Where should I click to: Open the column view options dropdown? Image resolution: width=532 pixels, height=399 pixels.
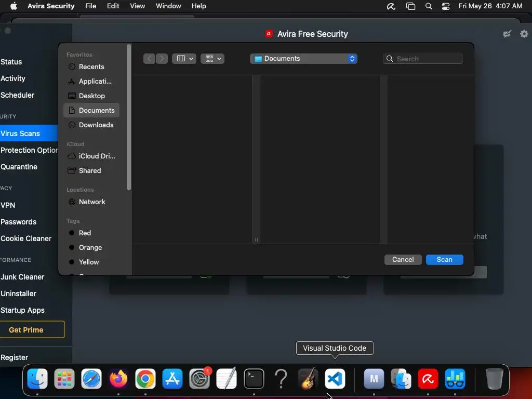[184, 59]
